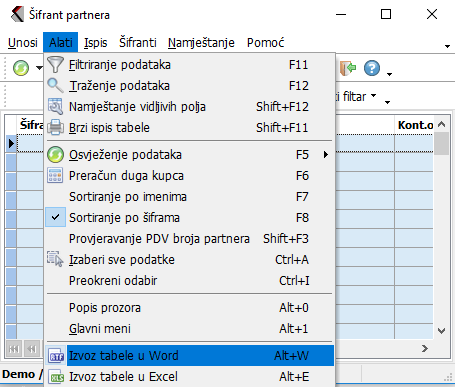
Task: Click the blue help question mark icon
Action: click(372, 68)
